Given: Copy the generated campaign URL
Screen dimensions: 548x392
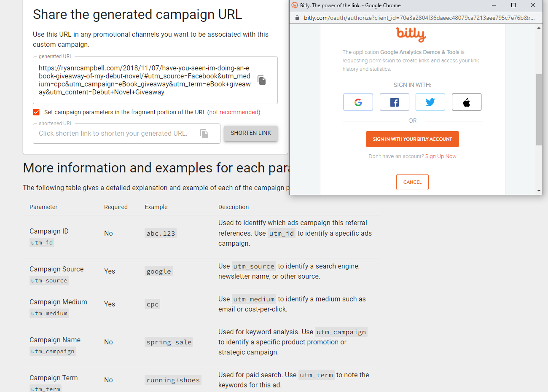Looking at the screenshot, I should (x=262, y=80).
